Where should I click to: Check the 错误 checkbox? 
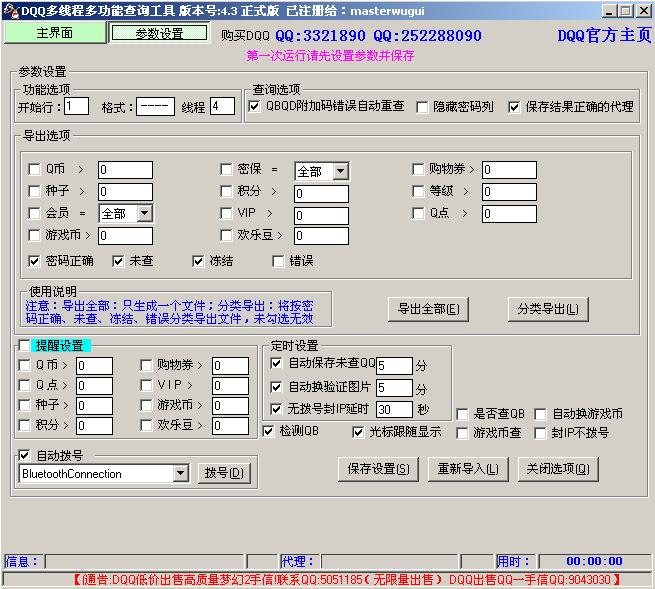point(278,261)
